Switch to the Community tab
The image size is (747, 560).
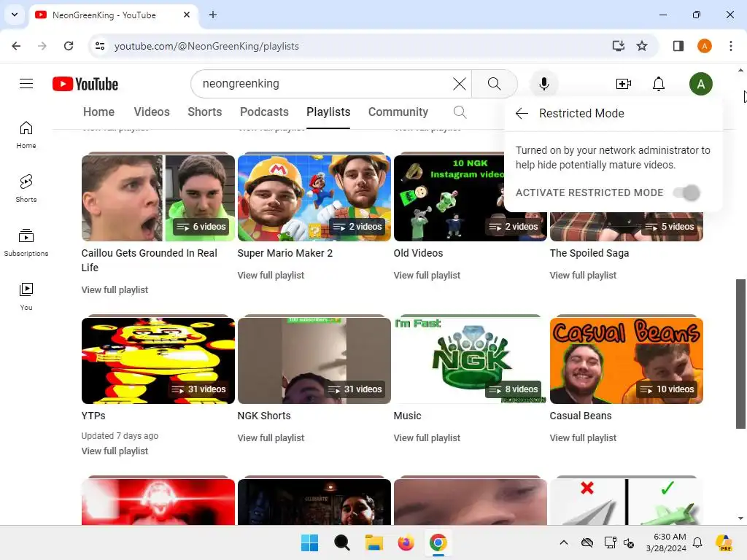coord(398,112)
